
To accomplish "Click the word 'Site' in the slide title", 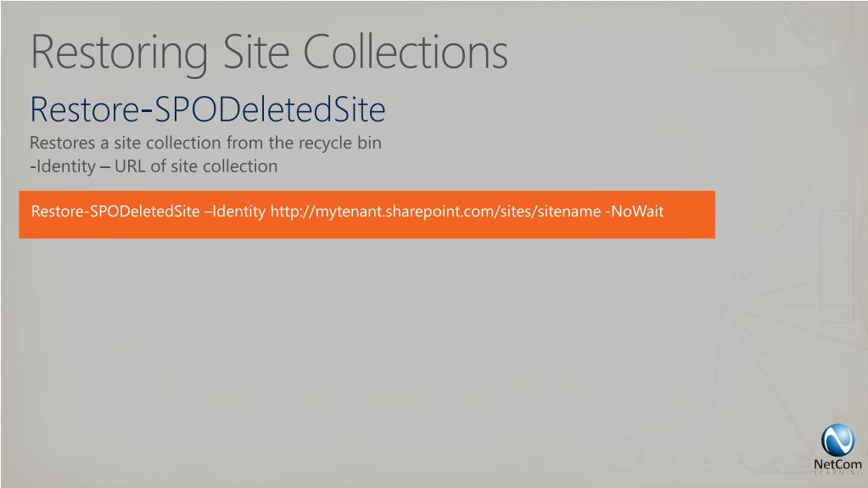I will (x=255, y=52).
